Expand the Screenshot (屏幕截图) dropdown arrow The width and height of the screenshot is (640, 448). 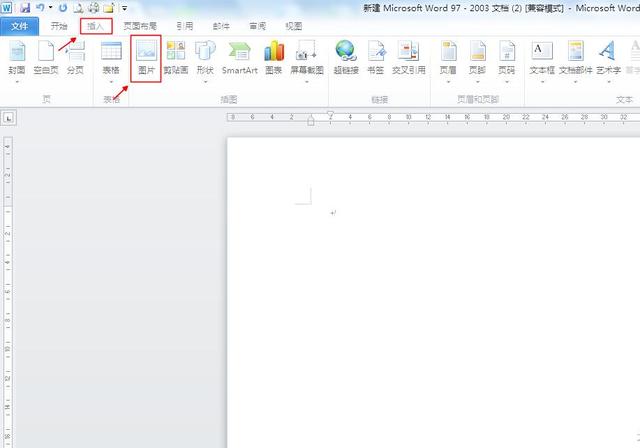tap(307, 82)
